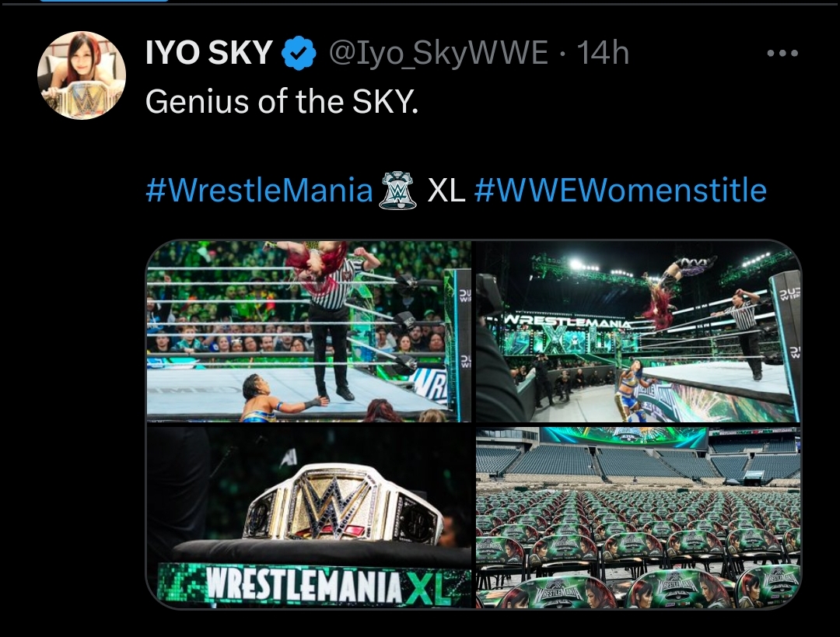Click the 14h timestamp of the tweet

[603, 53]
